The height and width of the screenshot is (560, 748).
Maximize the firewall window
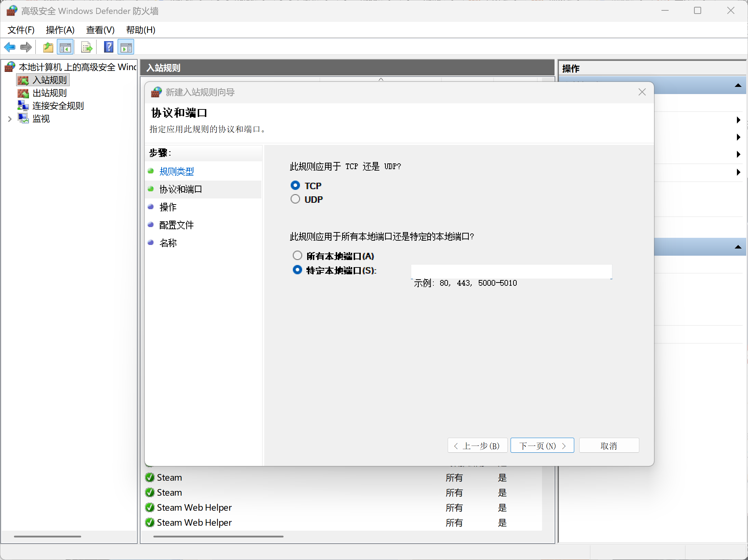(x=698, y=11)
